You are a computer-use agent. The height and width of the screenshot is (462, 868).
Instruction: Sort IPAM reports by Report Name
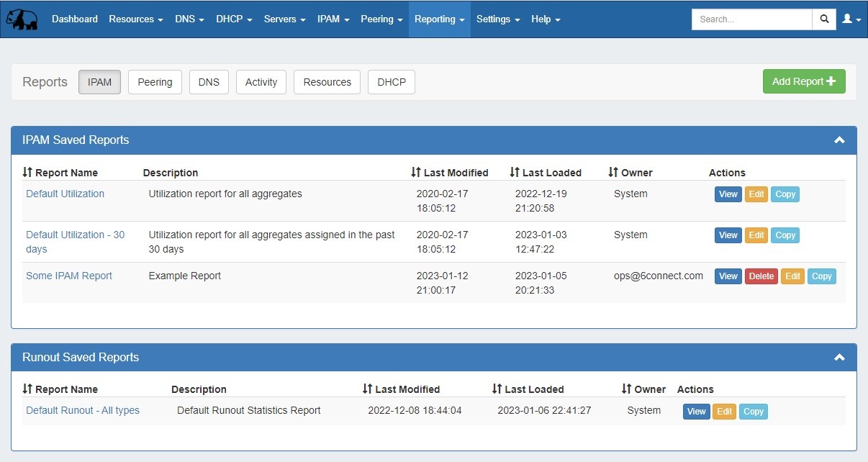60,173
